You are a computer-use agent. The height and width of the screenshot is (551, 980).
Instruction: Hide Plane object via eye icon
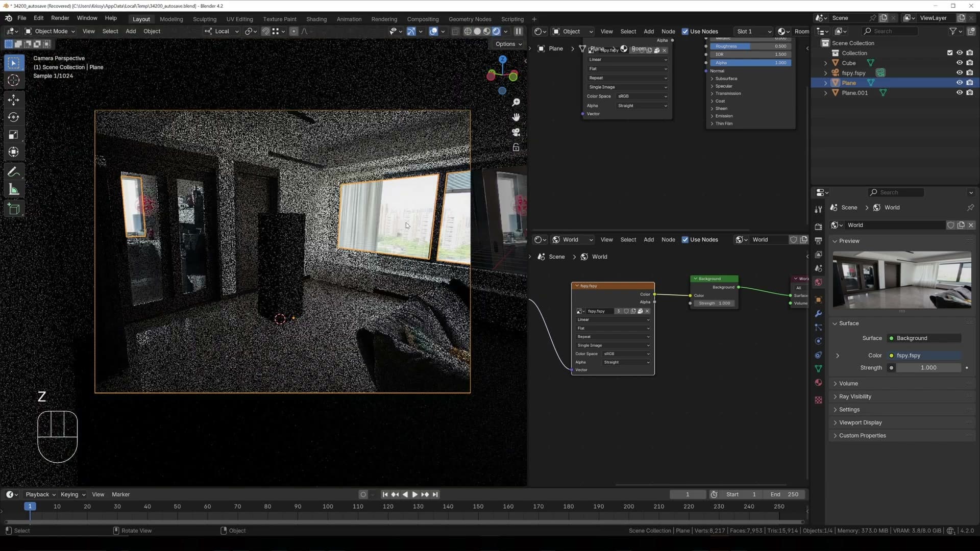(960, 83)
